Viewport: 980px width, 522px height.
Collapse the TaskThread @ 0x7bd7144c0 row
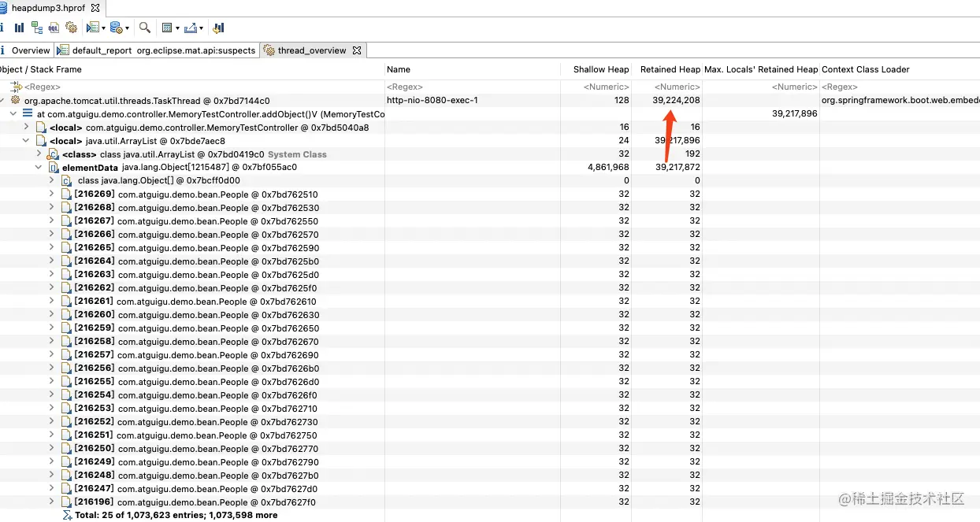point(2,100)
